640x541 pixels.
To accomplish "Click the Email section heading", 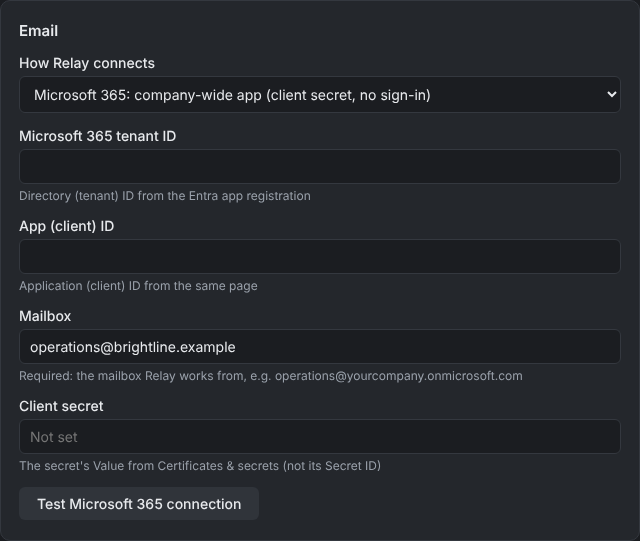I will click(38, 31).
